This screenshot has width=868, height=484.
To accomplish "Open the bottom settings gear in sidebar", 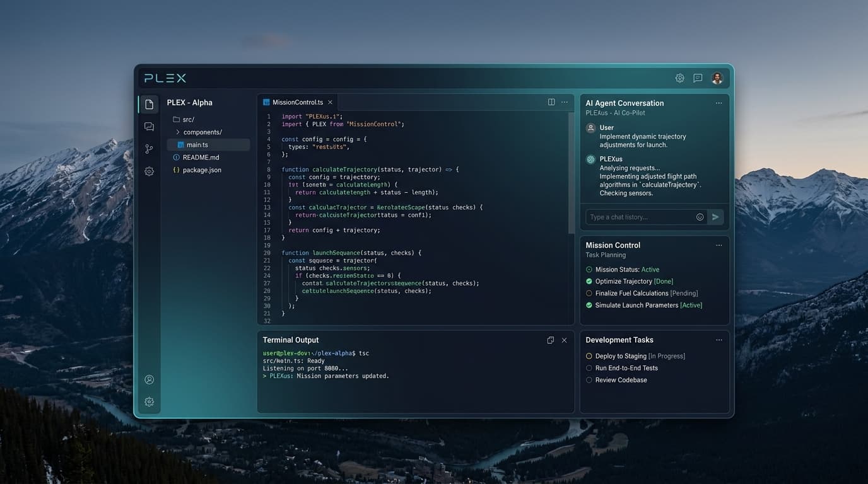I will pos(149,402).
